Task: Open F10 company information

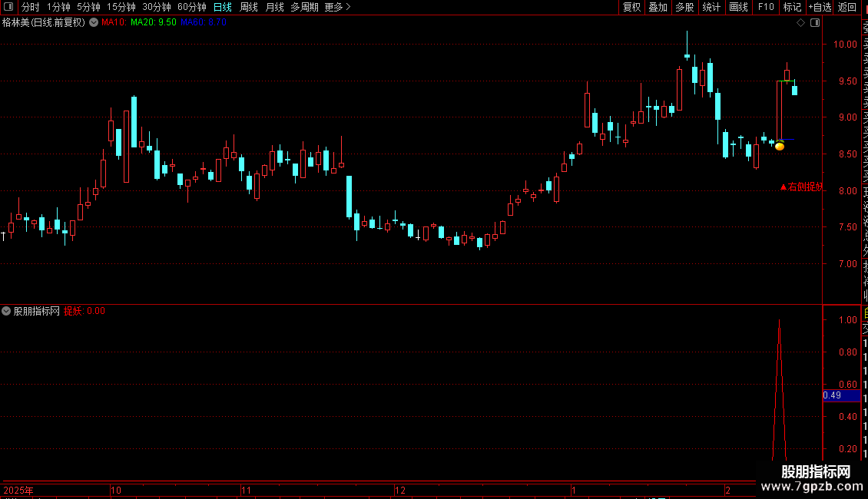Action: tap(766, 7)
